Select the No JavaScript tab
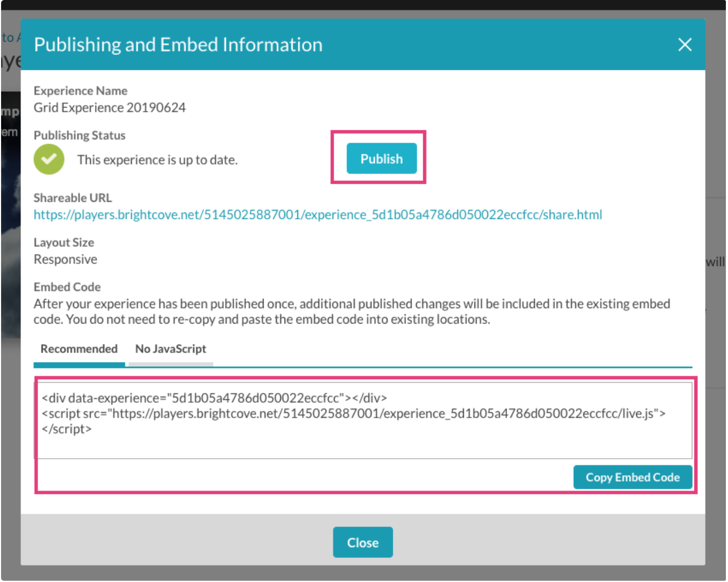The image size is (728, 582). click(x=170, y=349)
